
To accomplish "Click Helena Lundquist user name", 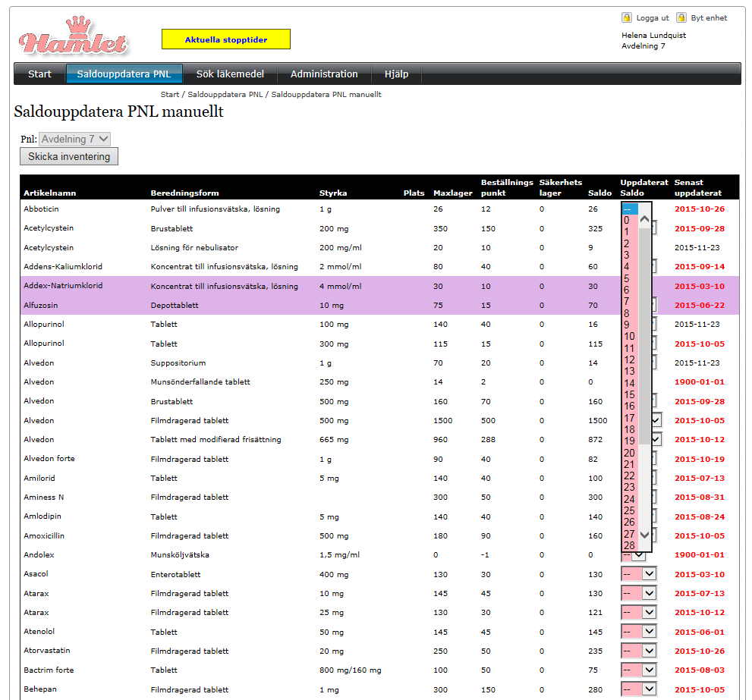I will pos(653,36).
